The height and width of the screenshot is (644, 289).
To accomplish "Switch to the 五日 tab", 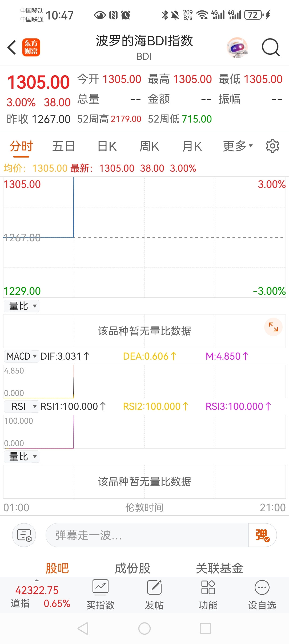I will click(x=63, y=146).
